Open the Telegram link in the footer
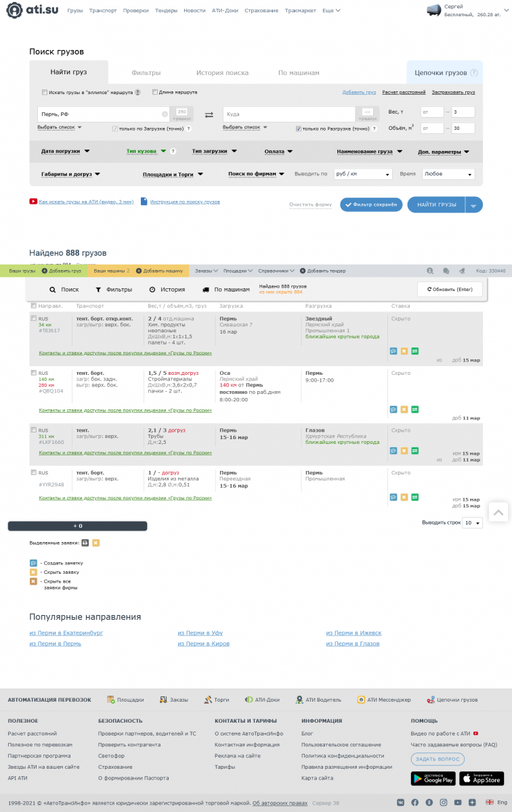512x812 pixels. click(473, 803)
